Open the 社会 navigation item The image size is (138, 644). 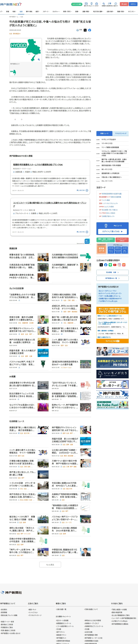(x=21, y=11)
